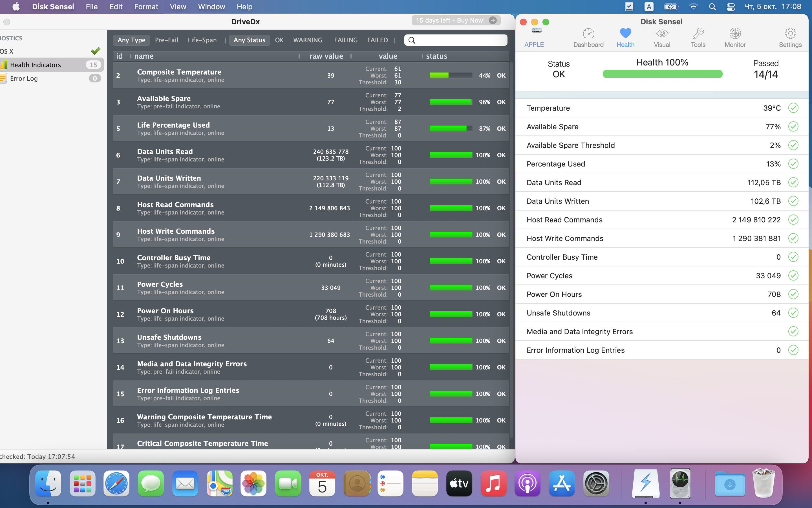812x508 pixels.
Task: Click the Temperature check mark icon
Action: [x=793, y=108]
